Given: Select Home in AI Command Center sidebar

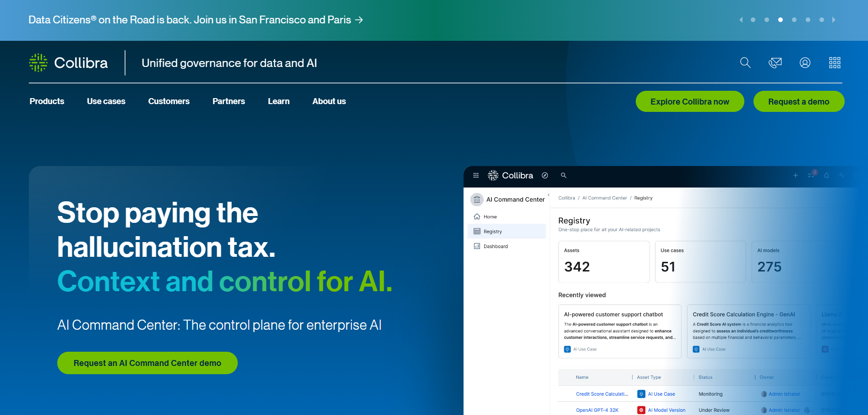Looking at the screenshot, I should (507, 217).
